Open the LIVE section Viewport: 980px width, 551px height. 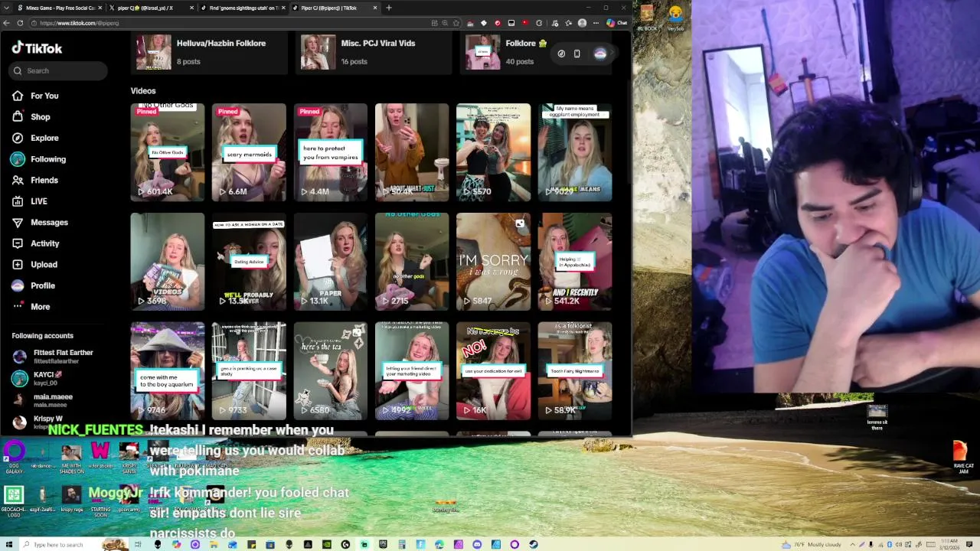click(x=29, y=201)
